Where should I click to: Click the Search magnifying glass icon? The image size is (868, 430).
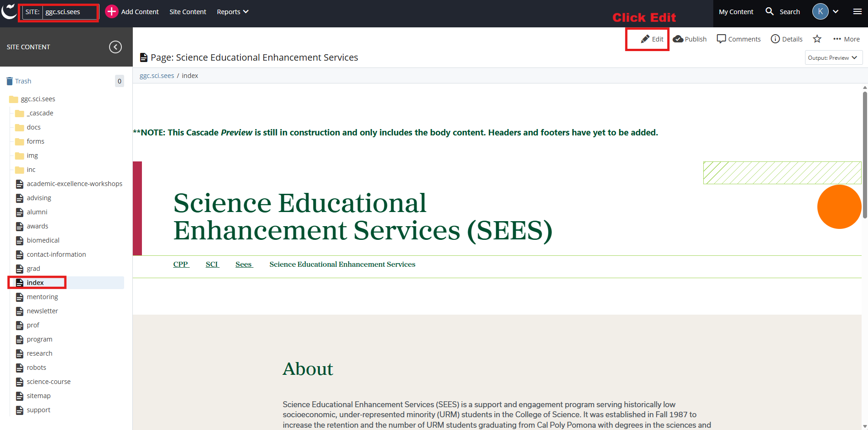(769, 12)
